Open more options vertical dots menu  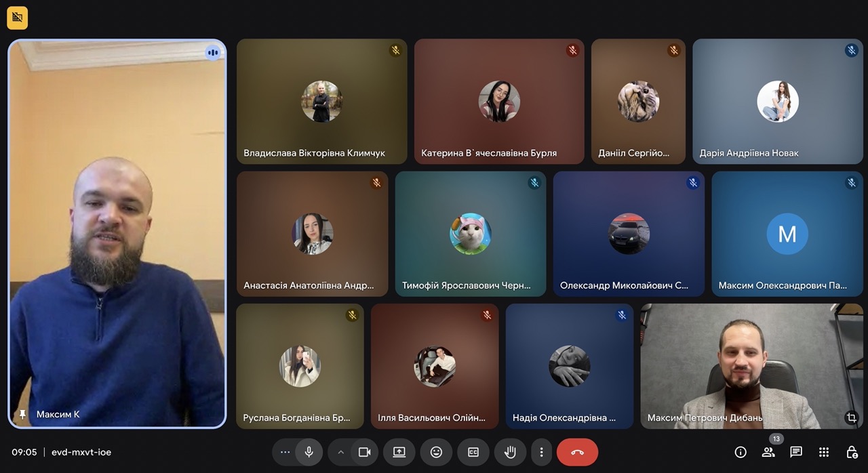541,452
